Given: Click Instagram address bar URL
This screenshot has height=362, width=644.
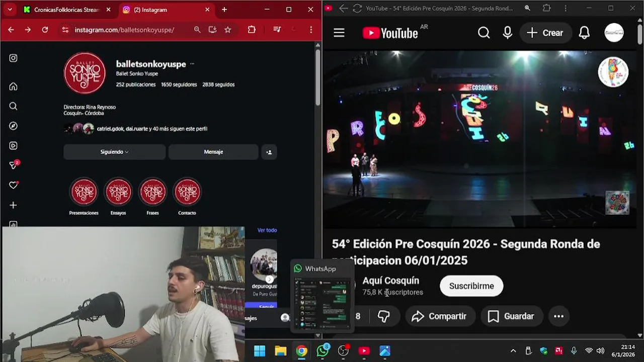Looking at the screenshot, I should click(124, 30).
